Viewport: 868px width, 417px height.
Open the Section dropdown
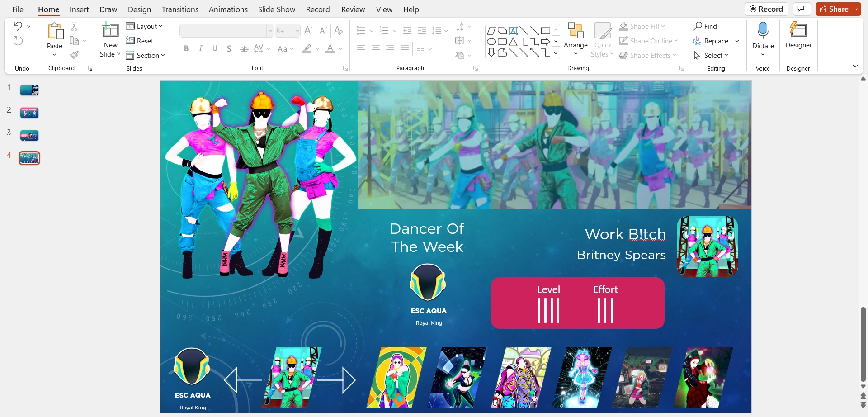146,55
